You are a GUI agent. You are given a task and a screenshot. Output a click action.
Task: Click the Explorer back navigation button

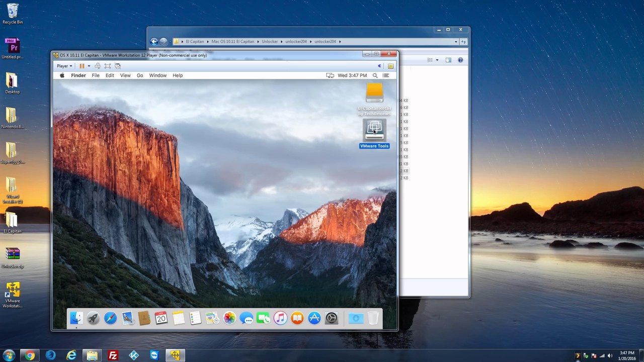(x=154, y=42)
